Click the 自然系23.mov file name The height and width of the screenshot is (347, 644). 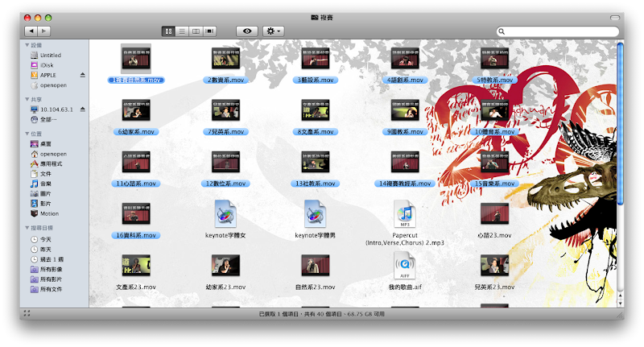coord(315,287)
